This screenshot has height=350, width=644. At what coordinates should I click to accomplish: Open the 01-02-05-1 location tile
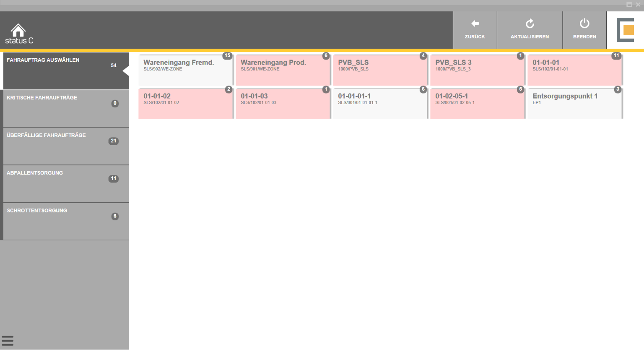click(477, 103)
